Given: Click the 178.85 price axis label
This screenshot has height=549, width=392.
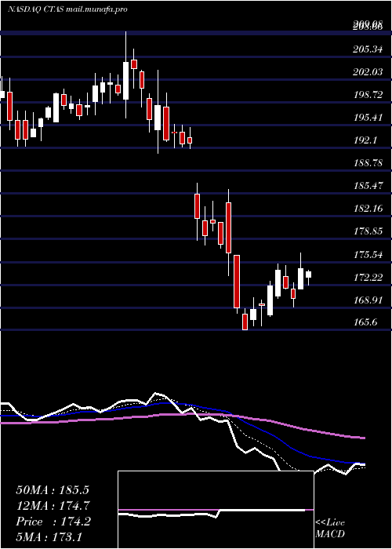Looking at the screenshot, I should tap(367, 231).
